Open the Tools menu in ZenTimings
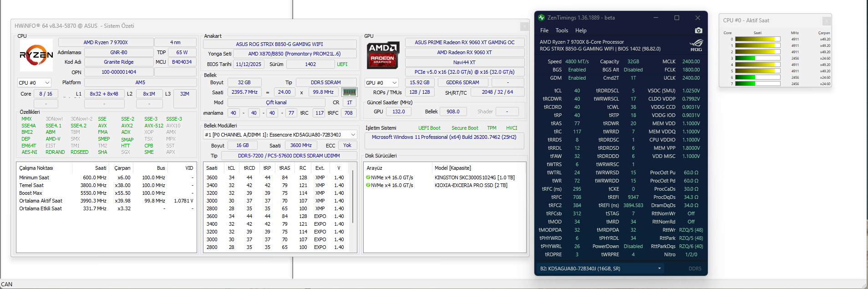Screen dimensions: 868x289 click(562, 30)
